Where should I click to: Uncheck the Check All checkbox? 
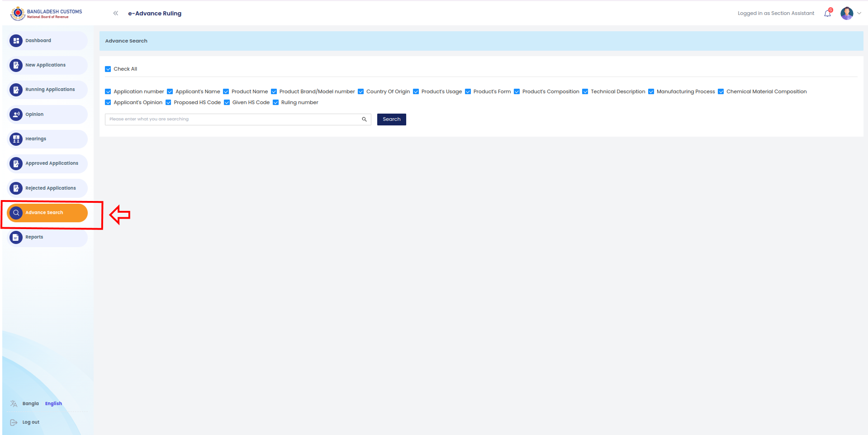point(108,69)
